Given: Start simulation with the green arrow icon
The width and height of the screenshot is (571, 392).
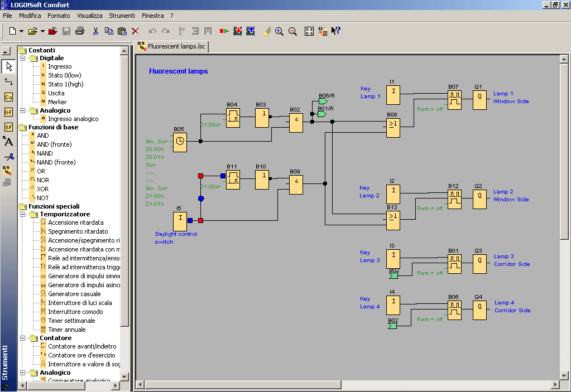Looking at the screenshot, I should pyautogui.click(x=224, y=31).
